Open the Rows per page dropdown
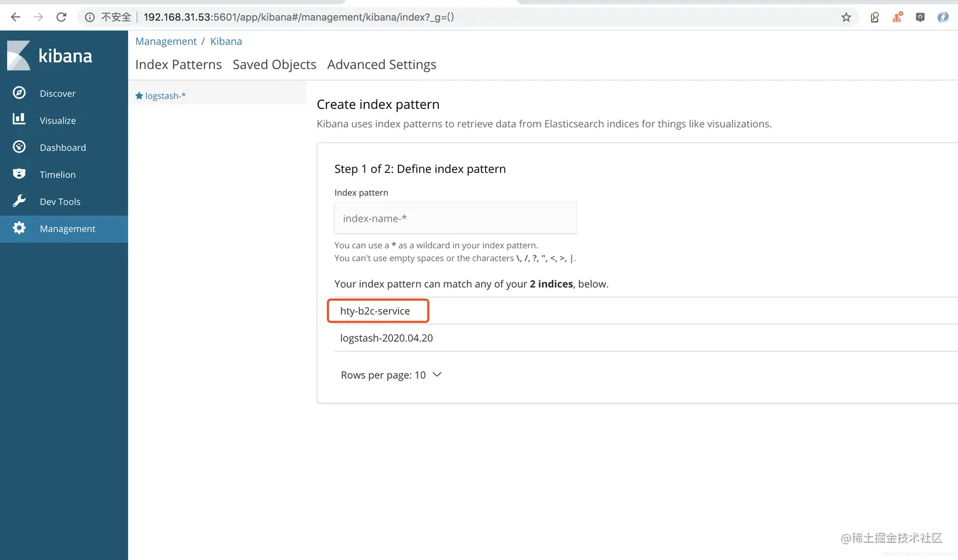The width and height of the screenshot is (958, 560). 391,375
